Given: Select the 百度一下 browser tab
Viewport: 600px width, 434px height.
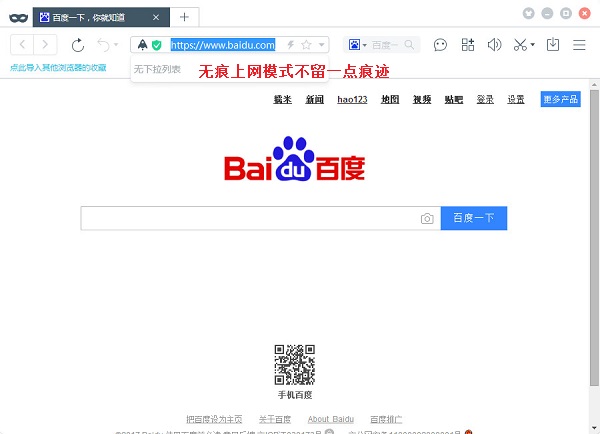Looking at the screenshot, I should (x=101, y=17).
